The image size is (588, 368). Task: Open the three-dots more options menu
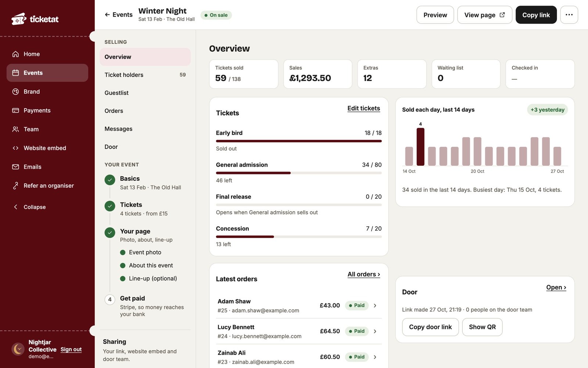(x=569, y=15)
